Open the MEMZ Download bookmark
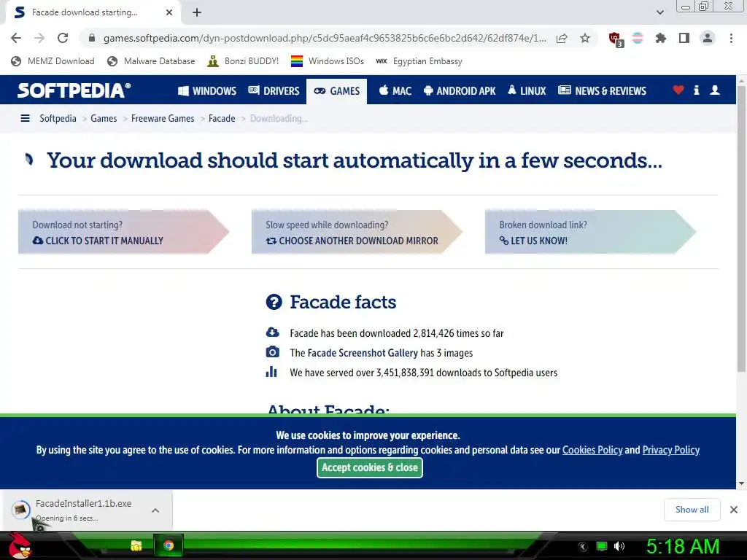This screenshot has height=560, width=747. (53, 61)
